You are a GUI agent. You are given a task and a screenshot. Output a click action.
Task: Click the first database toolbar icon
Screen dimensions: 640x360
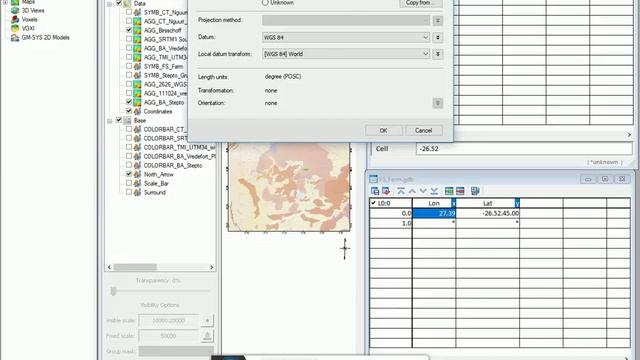pyautogui.click(x=375, y=191)
